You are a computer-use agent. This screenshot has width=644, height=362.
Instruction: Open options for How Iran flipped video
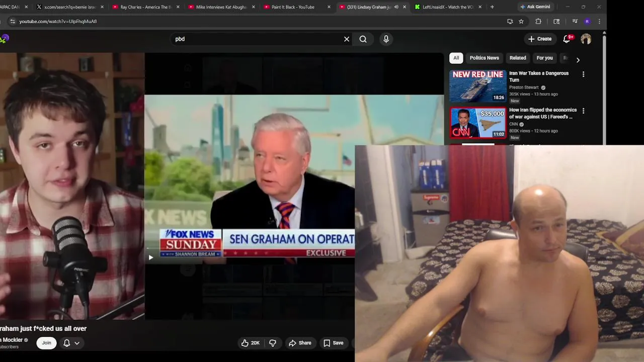pyautogui.click(x=583, y=111)
